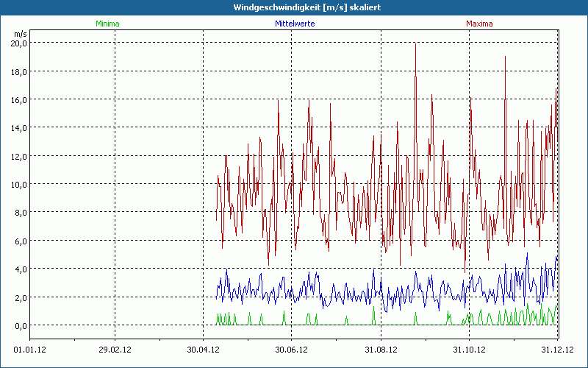Click the 16,0 y-axis label

[18, 99]
